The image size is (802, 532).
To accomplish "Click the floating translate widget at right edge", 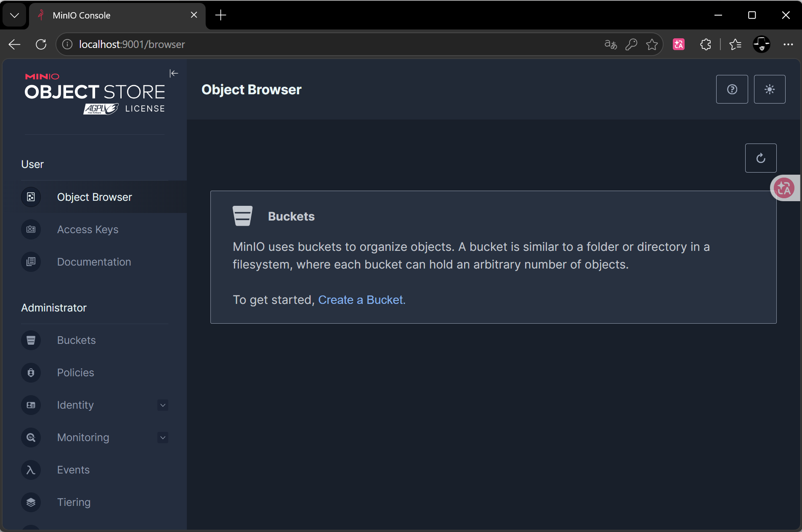I will (x=785, y=188).
